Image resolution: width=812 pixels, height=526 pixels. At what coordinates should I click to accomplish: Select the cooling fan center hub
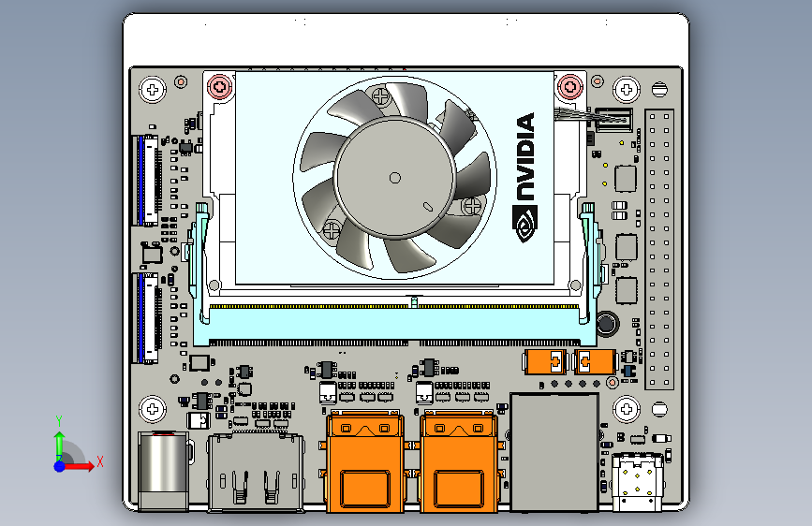pos(394,178)
